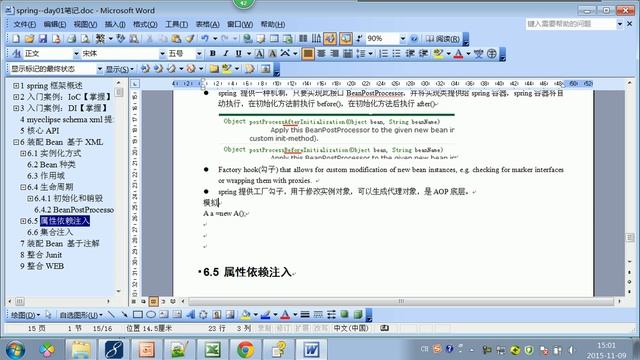Jump to 6.2 Bean 种类 heading
This screenshot has height=360, width=640.
coord(51,164)
